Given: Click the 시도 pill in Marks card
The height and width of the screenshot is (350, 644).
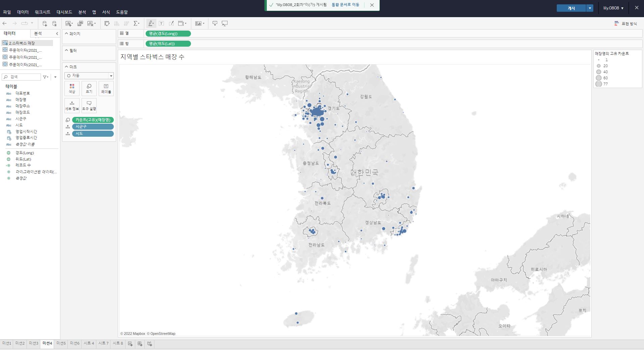Looking at the screenshot, I should 93,134.
